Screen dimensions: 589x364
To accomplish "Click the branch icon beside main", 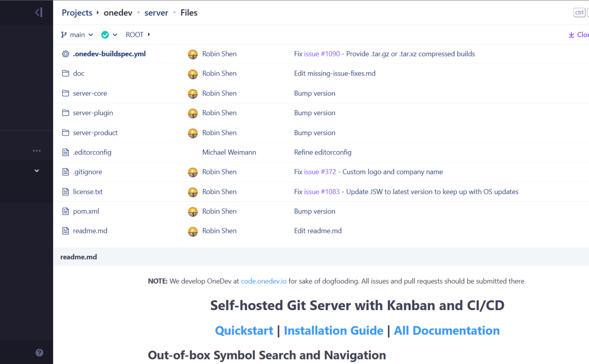I will (64, 35).
